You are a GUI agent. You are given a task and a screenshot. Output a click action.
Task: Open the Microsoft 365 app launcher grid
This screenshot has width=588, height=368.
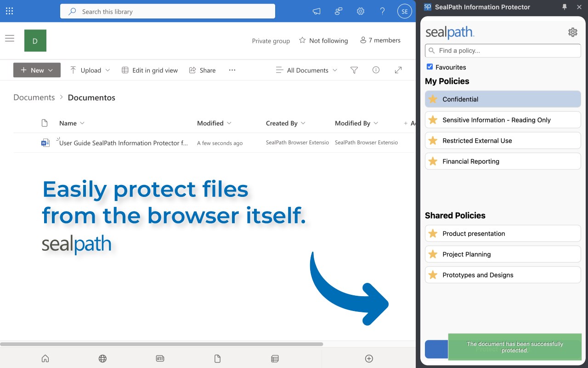9,11
